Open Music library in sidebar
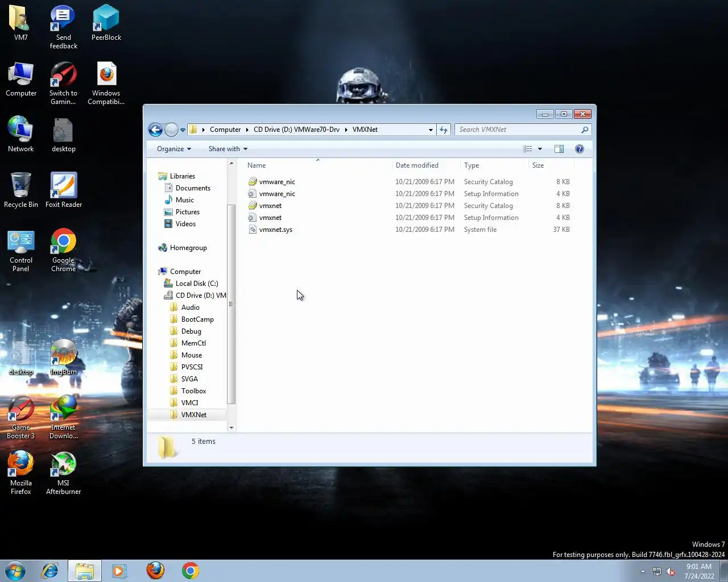 coord(184,200)
